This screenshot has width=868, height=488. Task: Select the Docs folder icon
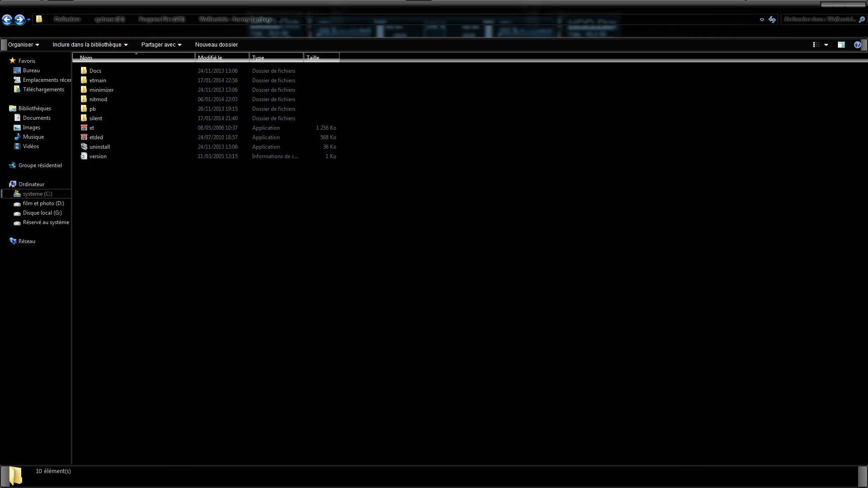click(84, 70)
